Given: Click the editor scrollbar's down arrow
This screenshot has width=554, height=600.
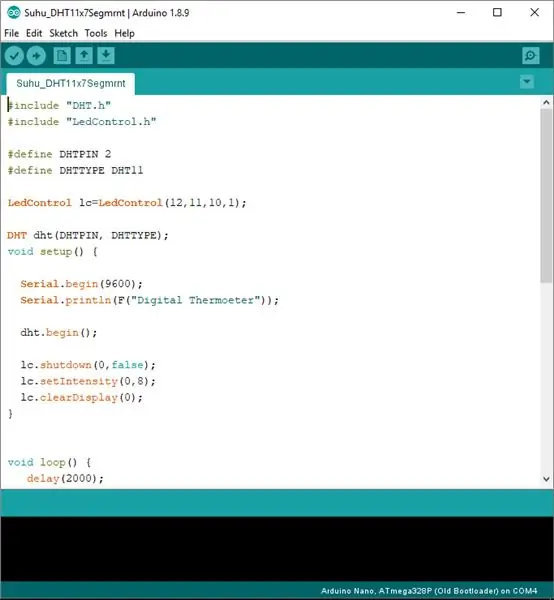Looking at the screenshot, I should 546,479.
